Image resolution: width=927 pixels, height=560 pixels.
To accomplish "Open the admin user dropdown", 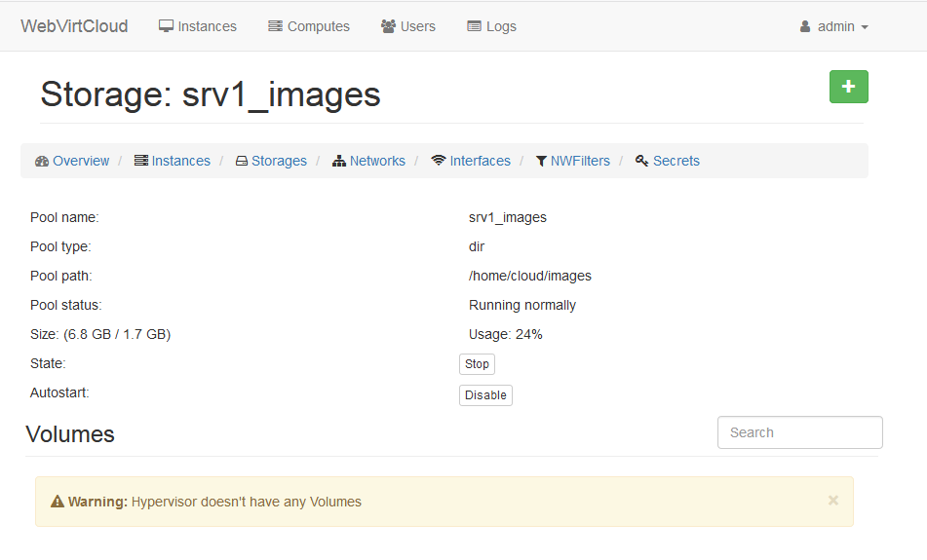I will pos(833,26).
